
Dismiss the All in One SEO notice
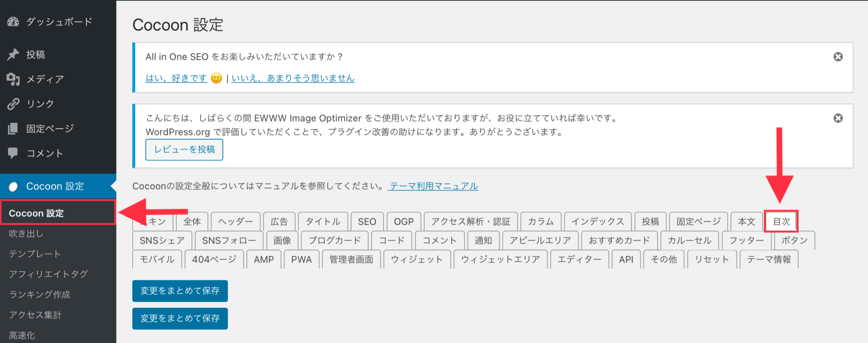pyautogui.click(x=838, y=57)
